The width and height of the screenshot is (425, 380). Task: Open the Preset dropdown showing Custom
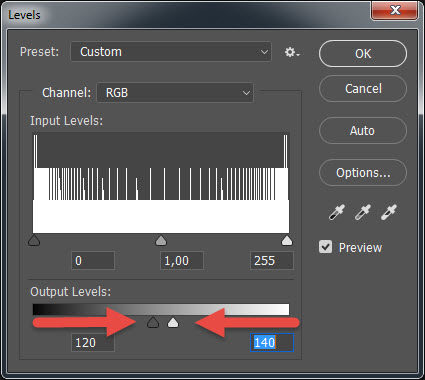point(171,52)
